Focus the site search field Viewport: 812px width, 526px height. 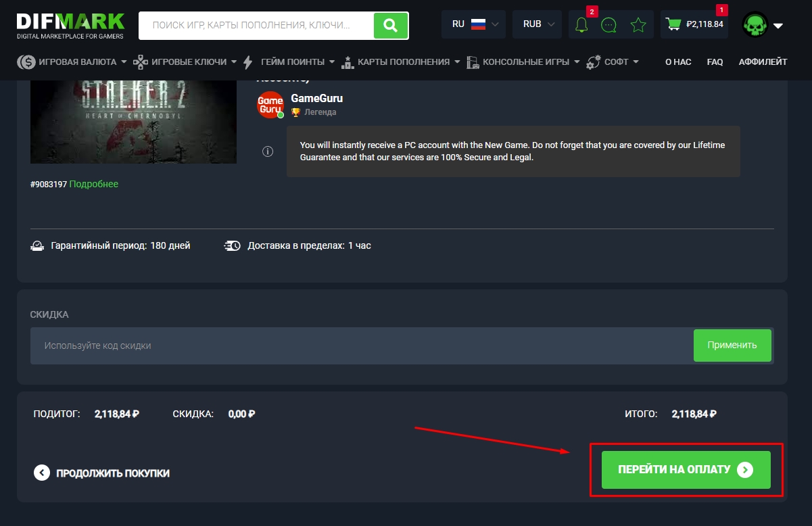(x=256, y=26)
